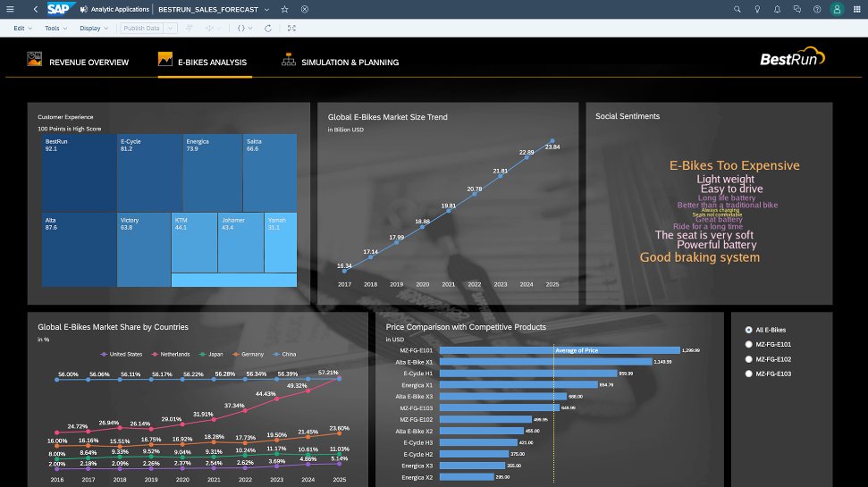Click the MZ-FG-E101 price bar
The height and width of the screenshot is (487, 868).
coord(560,350)
